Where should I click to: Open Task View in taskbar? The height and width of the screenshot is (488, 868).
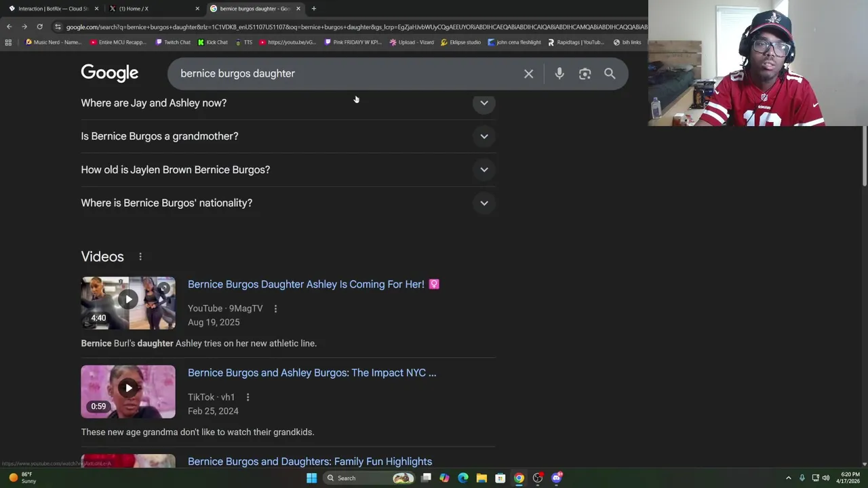(x=426, y=478)
